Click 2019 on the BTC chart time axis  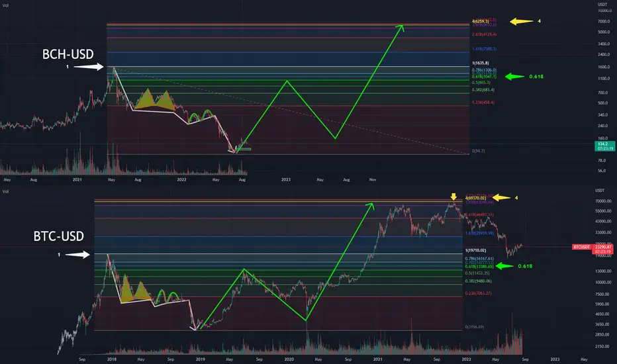coord(201,359)
